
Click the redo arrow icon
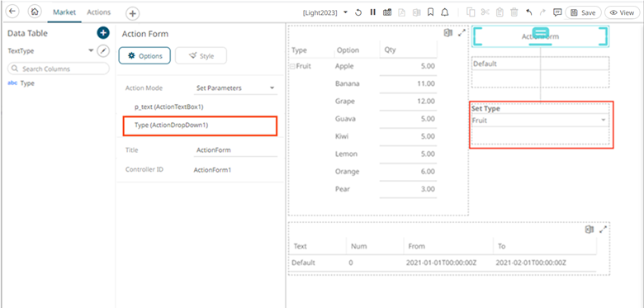pos(542,12)
